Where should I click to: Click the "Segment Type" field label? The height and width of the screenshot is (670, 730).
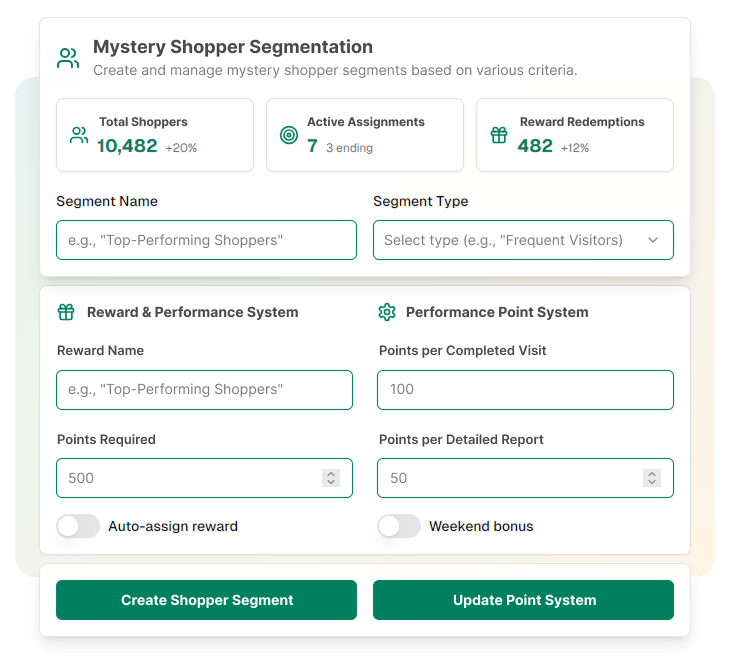click(421, 201)
